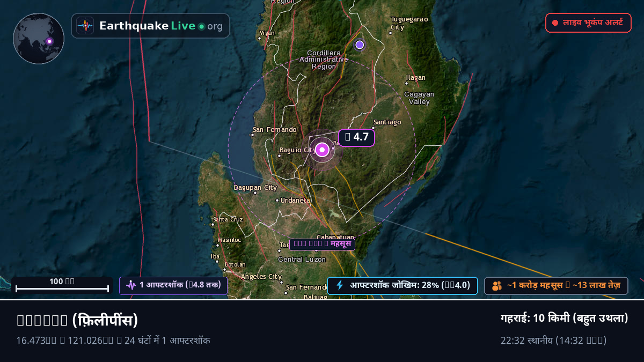Click the "1 आफ्टरशॉक" badge text
This screenshot has width=644, height=362.
pos(180,285)
